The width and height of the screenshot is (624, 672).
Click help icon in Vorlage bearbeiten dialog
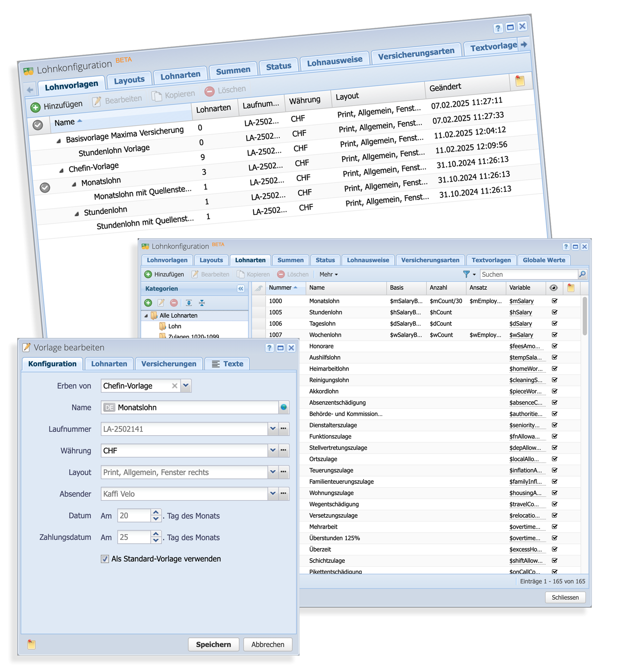pyautogui.click(x=269, y=348)
